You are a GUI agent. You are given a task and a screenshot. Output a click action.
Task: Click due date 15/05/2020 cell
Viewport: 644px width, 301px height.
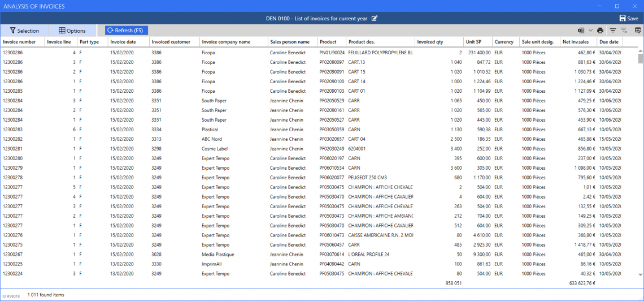[x=610, y=139]
